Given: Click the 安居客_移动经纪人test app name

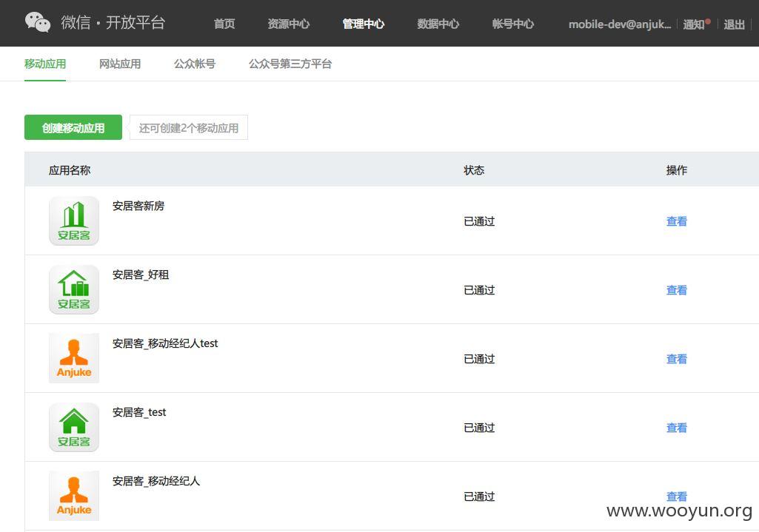Looking at the screenshot, I should click(x=165, y=343).
